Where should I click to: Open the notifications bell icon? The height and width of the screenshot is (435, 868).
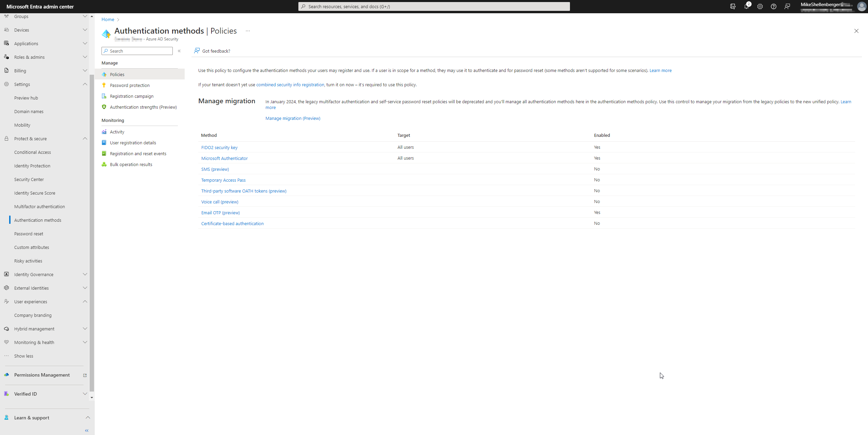tap(746, 6)
